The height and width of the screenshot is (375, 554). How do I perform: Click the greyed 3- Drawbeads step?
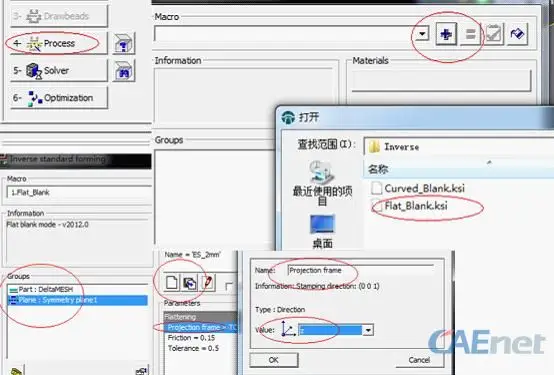pyautogui.click(x=59, y=16)
